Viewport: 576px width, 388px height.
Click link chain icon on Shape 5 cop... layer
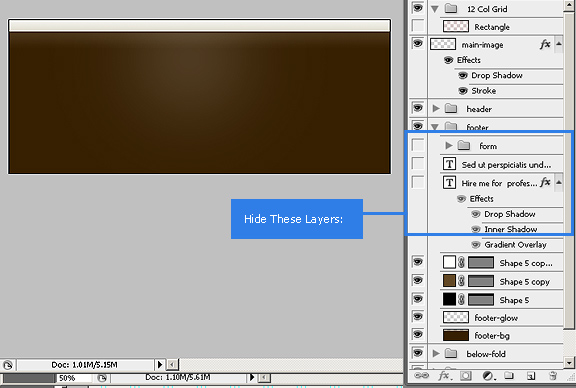(462, 262)
